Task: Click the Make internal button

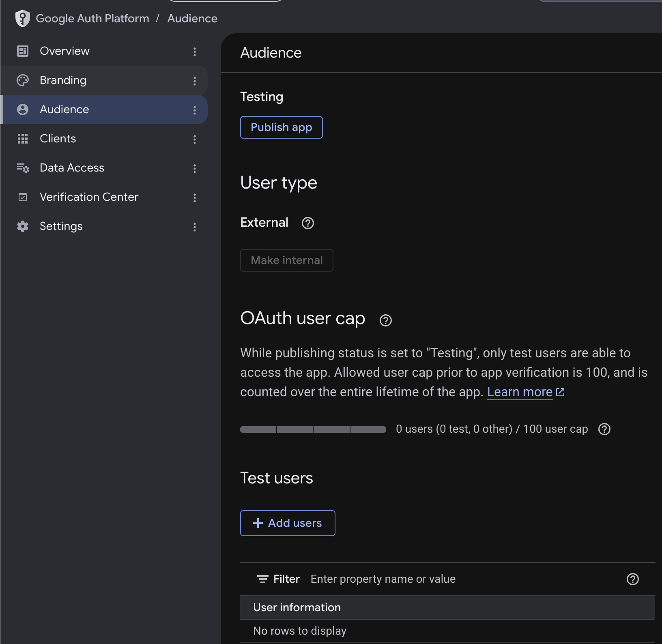Action: [x=287, y=260]
